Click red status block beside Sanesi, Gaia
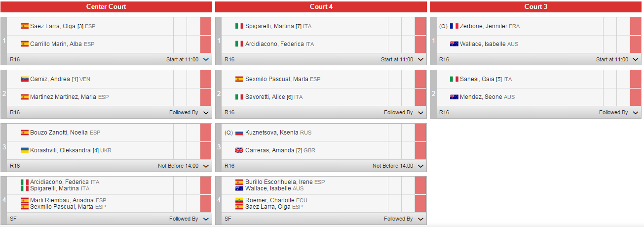The image size is (644, 227). (x=636, y=79)
